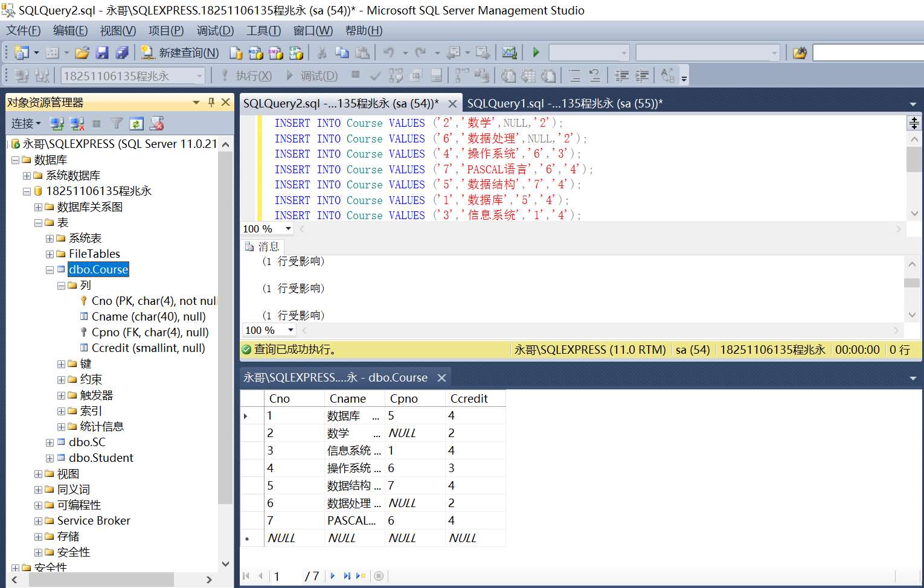Screen dimensions: 924x588
Task: Open the 视图(V) menu
Action: tap(118, 31)
